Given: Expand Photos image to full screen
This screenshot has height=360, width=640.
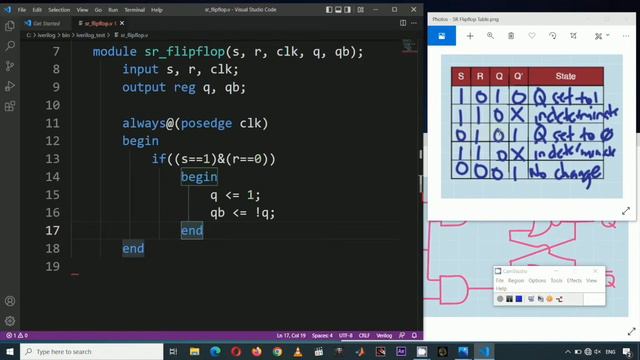Looking at the screenshot, I should tap(626, 211).
